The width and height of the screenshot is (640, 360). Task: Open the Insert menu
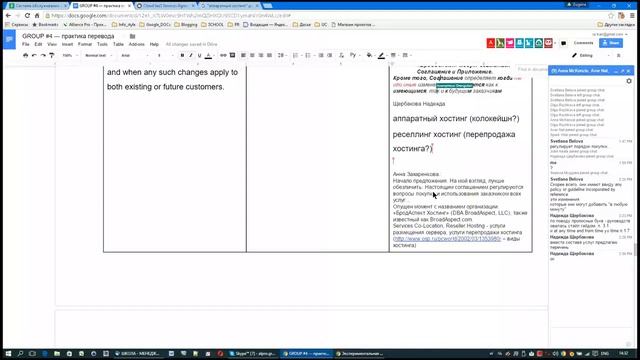click(67, 44)
